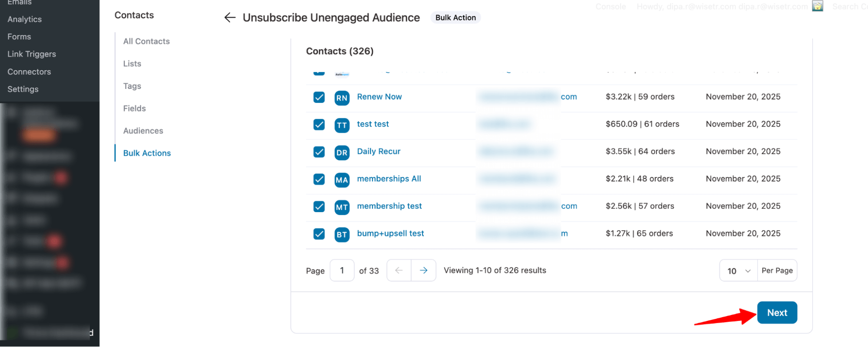Click the blue Next button

[777, 313]
